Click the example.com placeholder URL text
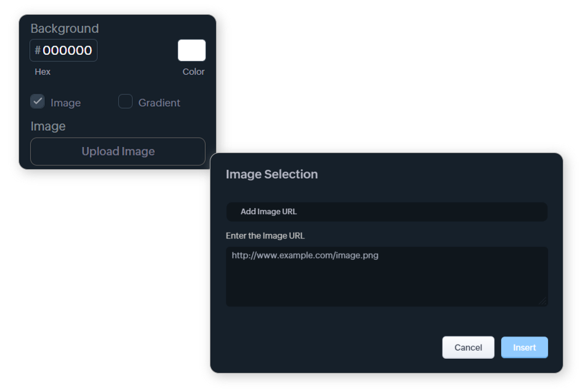 305,255
